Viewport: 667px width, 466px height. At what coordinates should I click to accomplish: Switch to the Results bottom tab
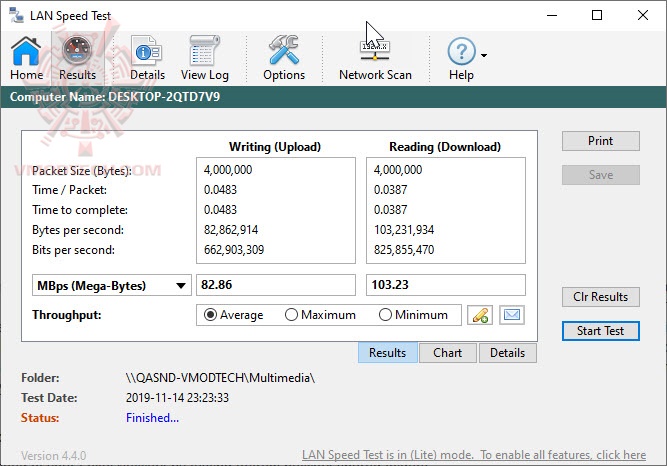(x=388, y=353)
